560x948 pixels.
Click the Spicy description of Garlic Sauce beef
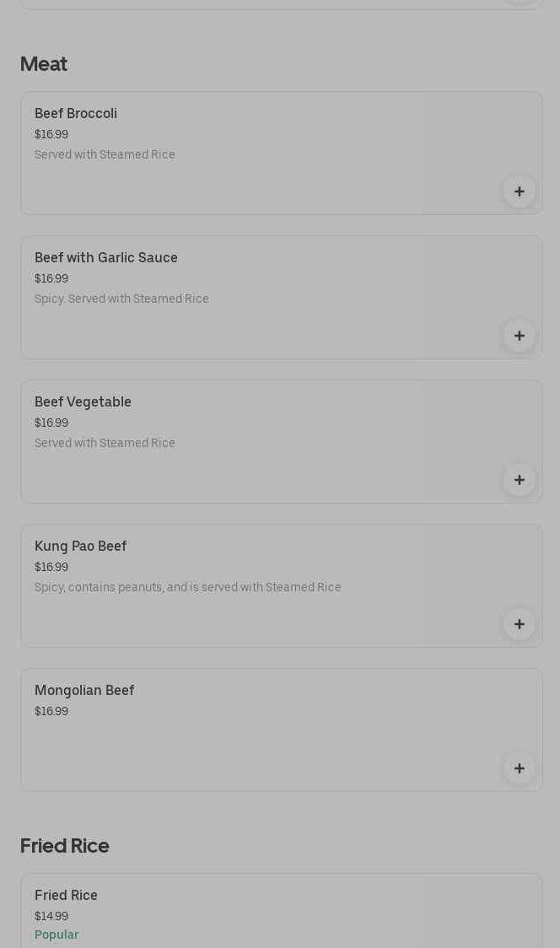point(121,299)
